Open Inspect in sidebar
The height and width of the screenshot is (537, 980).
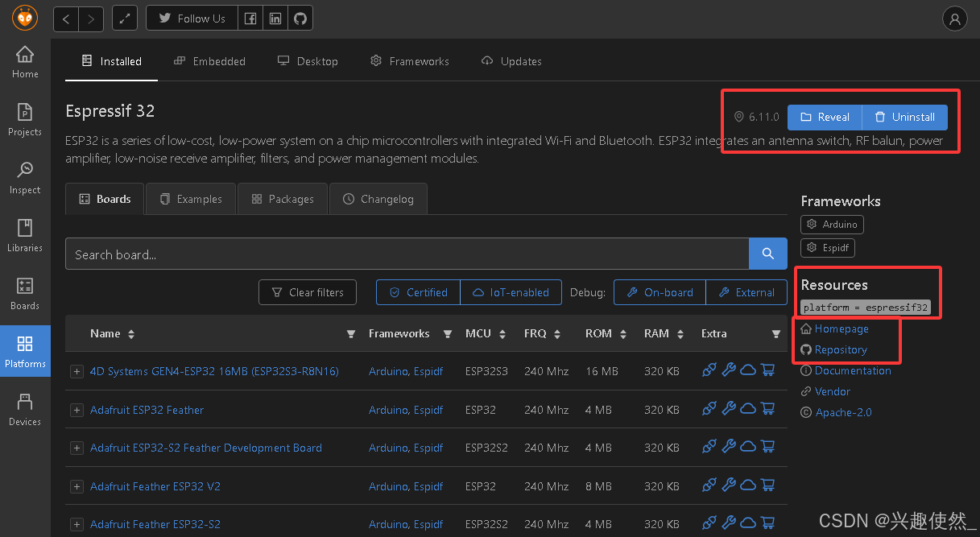(25, 178)
